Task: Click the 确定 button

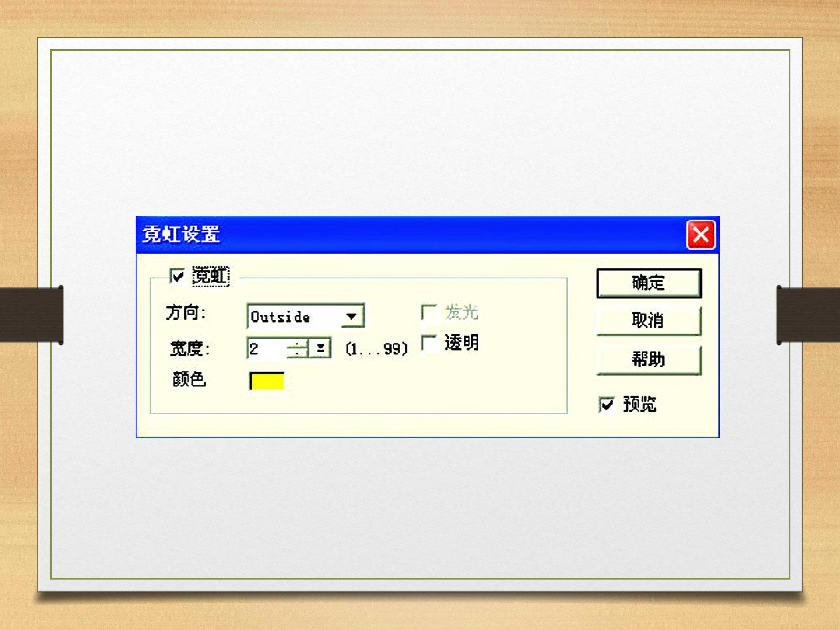Action: click(649, 283)
